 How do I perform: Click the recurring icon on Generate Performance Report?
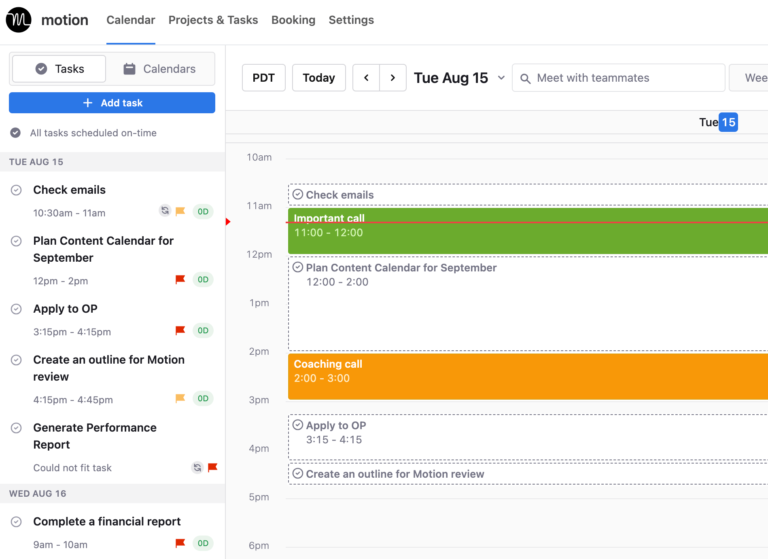[x=197, y=467]
